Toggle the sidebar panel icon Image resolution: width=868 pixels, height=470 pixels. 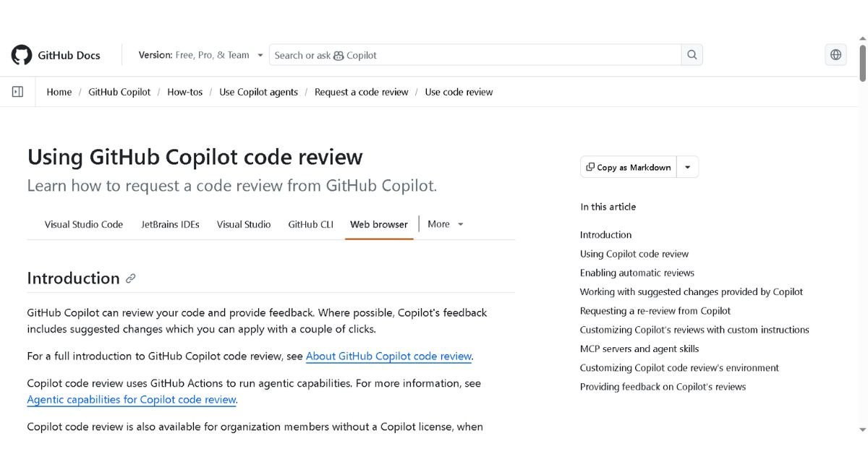coord(18,92)
